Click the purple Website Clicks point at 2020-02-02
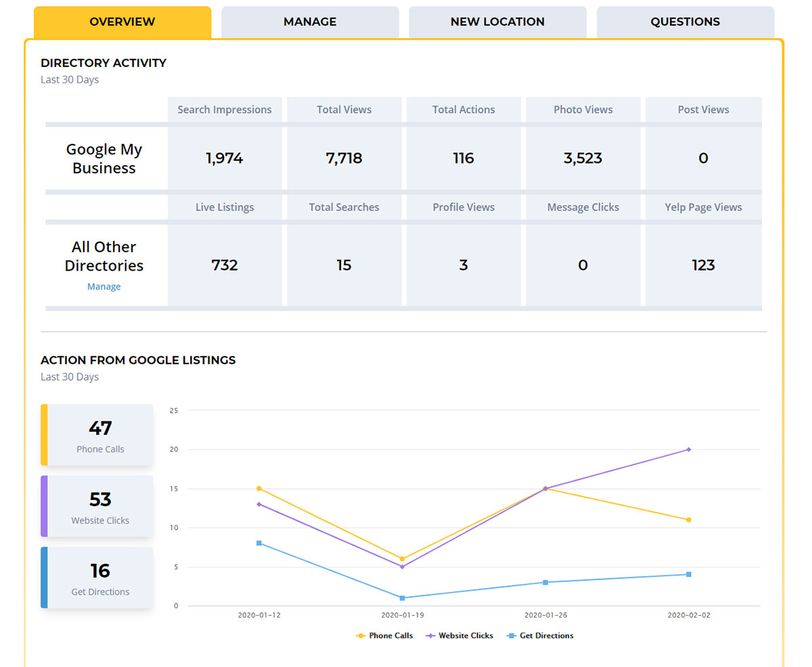This screenshot has height=667, width=812. [689, 448]
